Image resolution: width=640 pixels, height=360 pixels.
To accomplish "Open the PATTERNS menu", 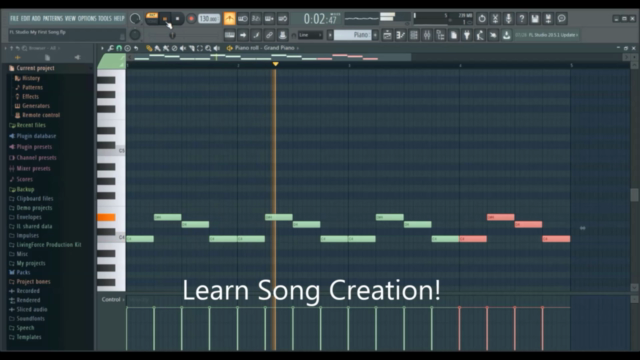I will 53,18.
